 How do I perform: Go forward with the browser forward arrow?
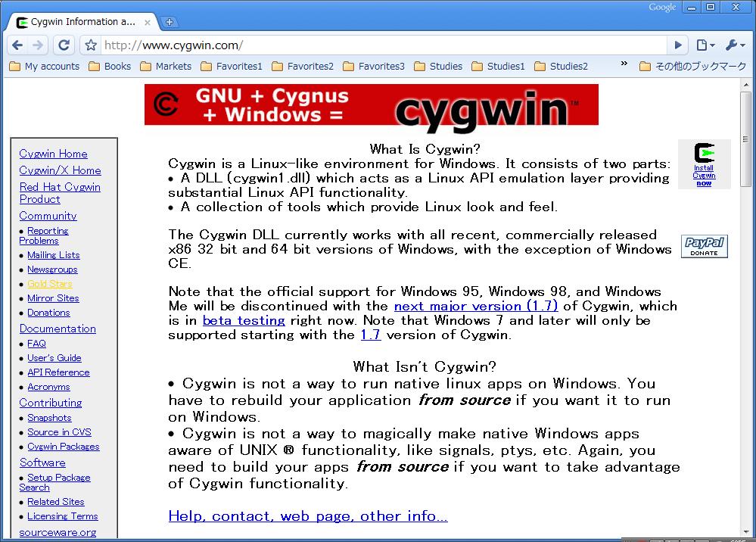tap(38, 45)
